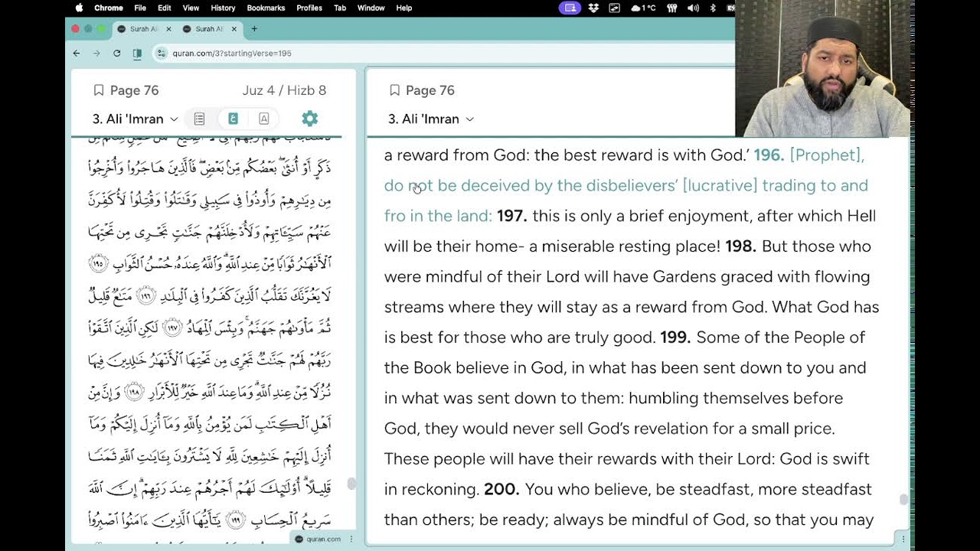The width and height of the screenshot is (980, 551).
Task: Focus the quran.com address bar
Action: (444, 54)
